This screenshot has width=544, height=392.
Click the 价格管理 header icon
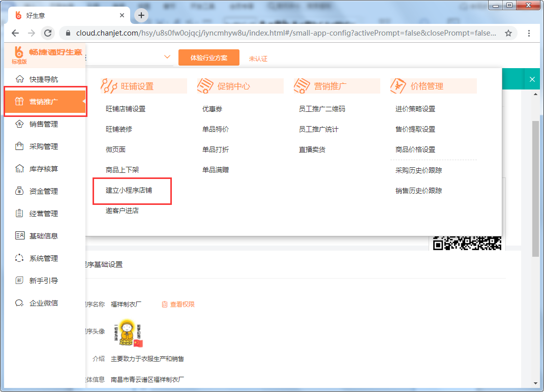click(x=398, y=86)
